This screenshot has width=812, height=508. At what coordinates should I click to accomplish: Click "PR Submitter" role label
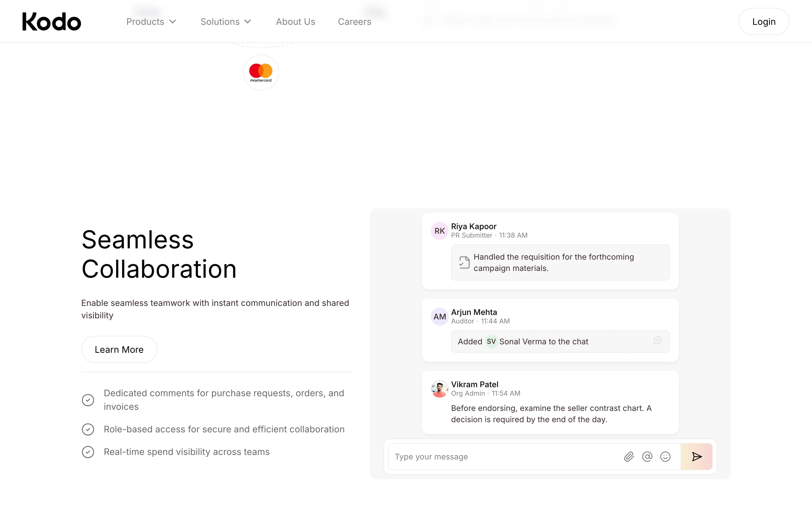471,235
